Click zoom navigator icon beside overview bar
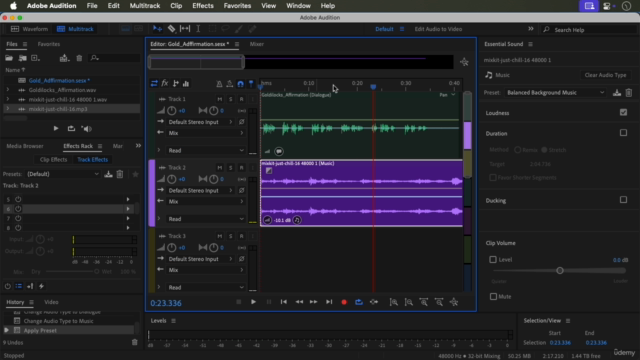Image resolution: width=640 pixels, height=360 pixels. 464,62
